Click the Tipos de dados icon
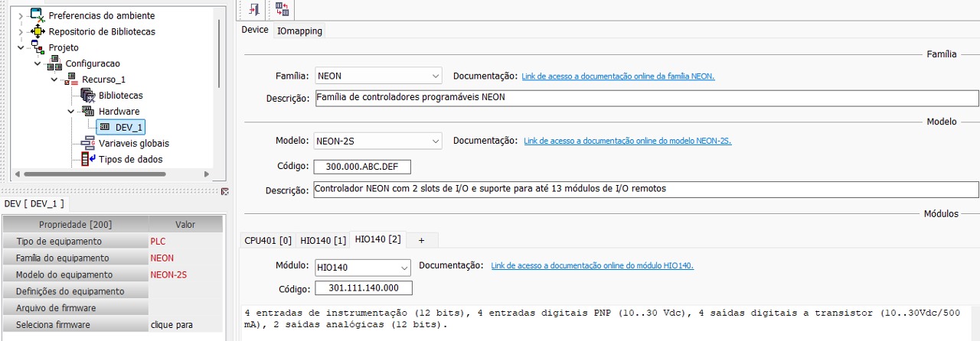The width and height of the screenshot is (980, 341). point(87,159)
